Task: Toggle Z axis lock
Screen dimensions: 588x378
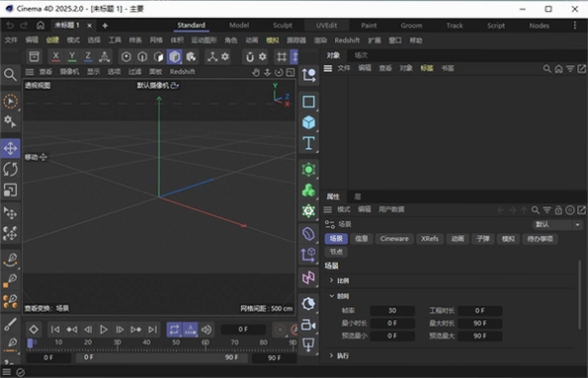Action: tap(88, 57)
